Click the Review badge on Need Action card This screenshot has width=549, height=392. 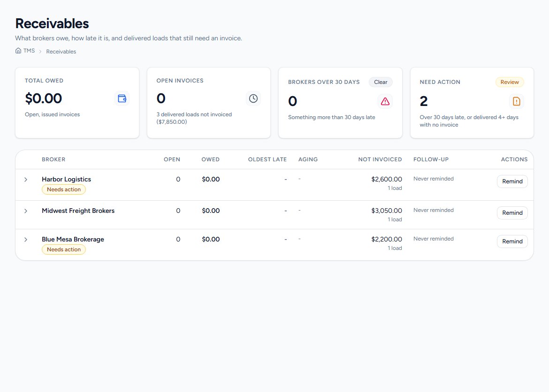point(510,82)
